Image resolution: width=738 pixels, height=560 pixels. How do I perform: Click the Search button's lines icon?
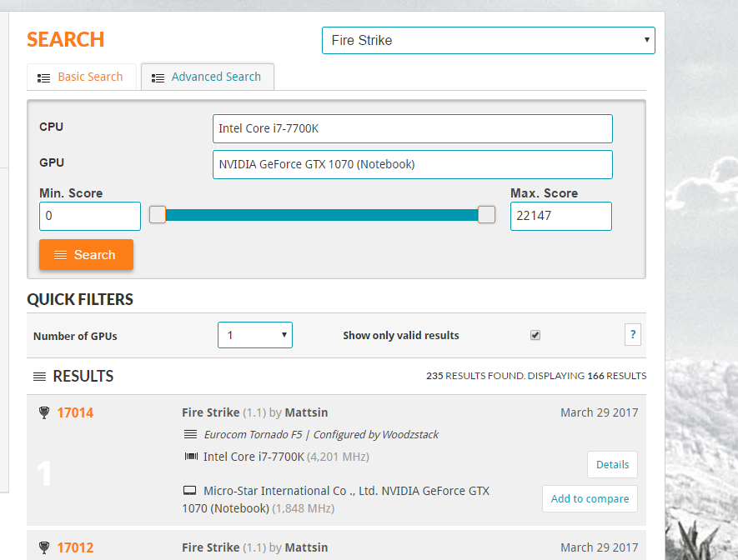pyautogui.click(x=60, y=255)
